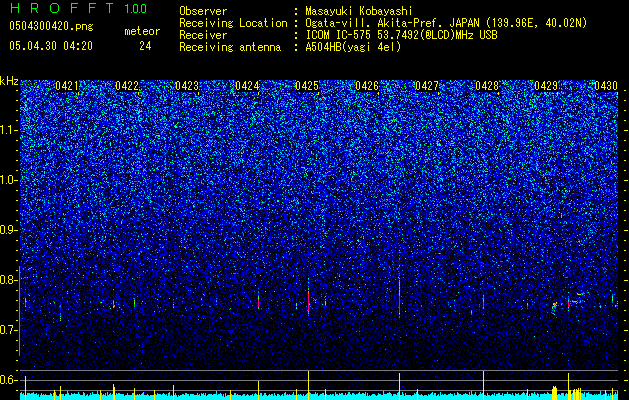
Task: Click the tall meteor echo between 0426 and 0427
Action: (400, 296)
